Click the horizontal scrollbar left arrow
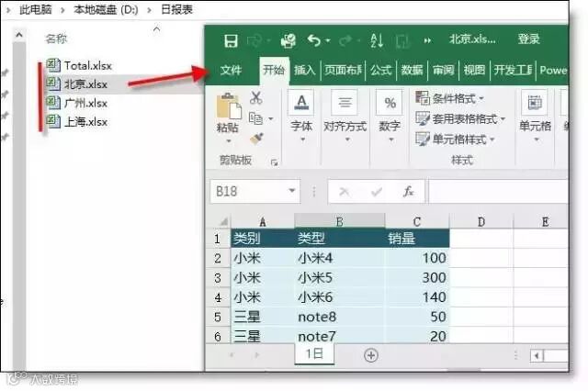Image resolution: width=588 pixels, height=391 pixels. 537,355
